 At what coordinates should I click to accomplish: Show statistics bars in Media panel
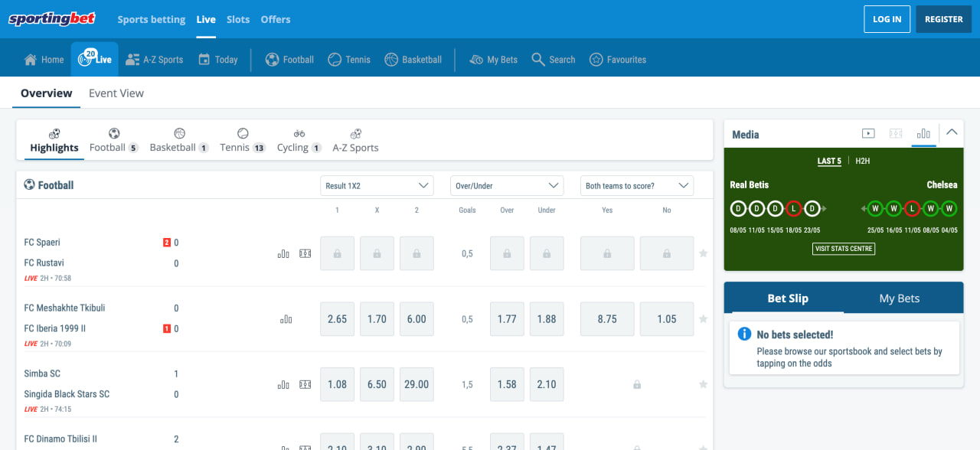(x=923, y=133)
